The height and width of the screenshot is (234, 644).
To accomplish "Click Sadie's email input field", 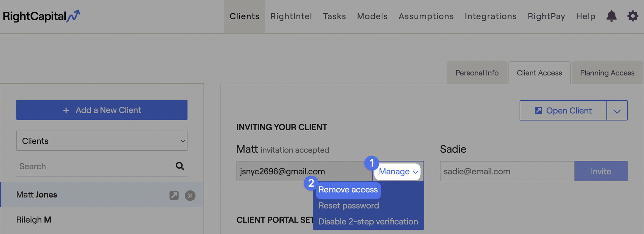I will (x=507, y=171).
